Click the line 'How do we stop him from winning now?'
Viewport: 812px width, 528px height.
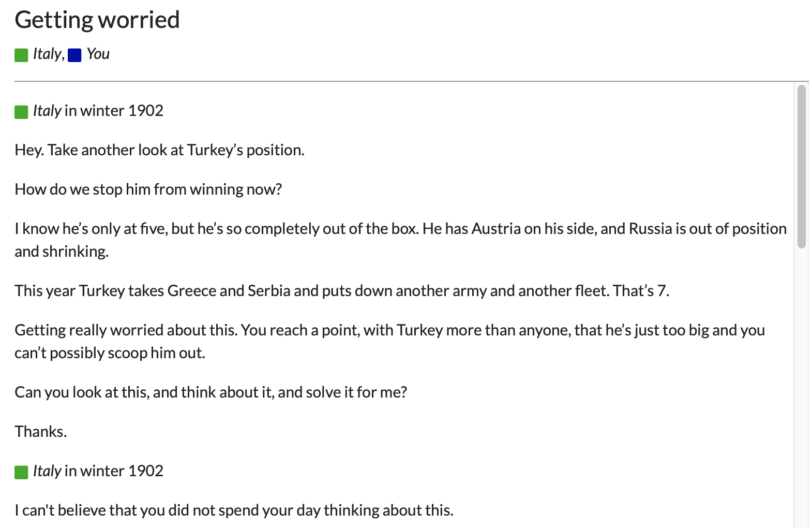(148, 189)
